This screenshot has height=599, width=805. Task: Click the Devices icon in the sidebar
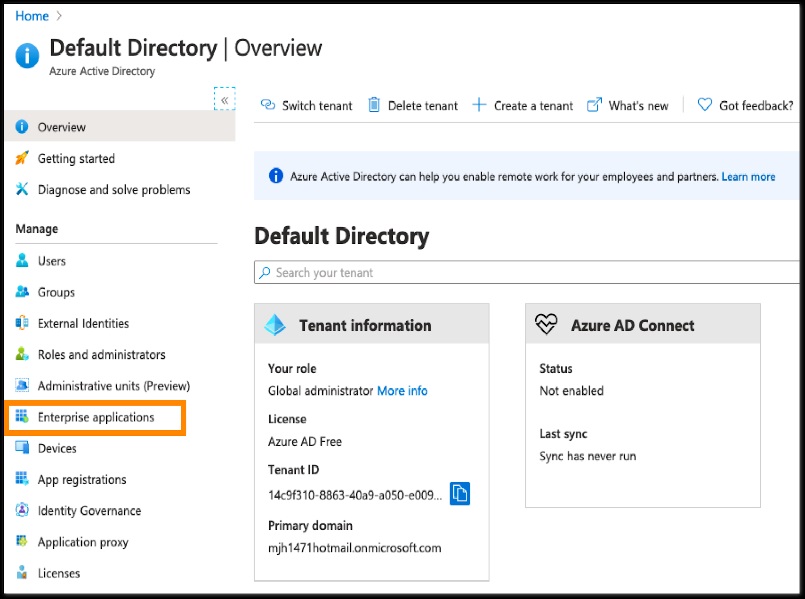22,448
